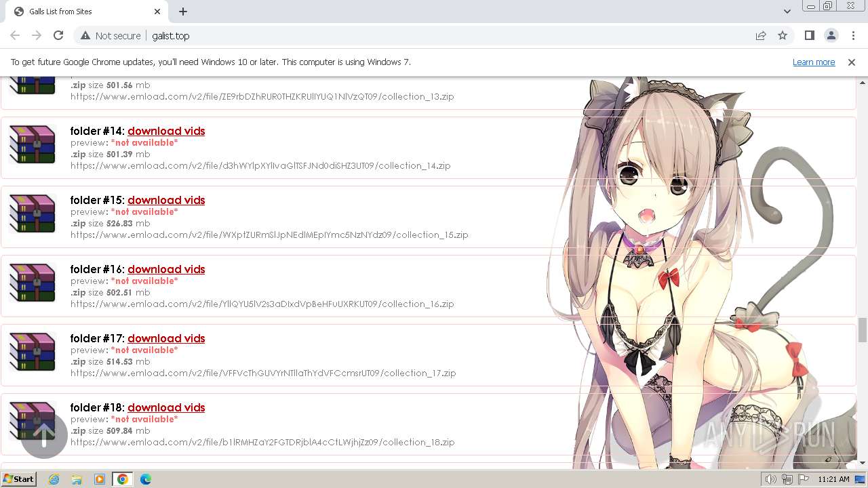
Task: Open File Explorer from taskbar
Action: pos(77,479)
